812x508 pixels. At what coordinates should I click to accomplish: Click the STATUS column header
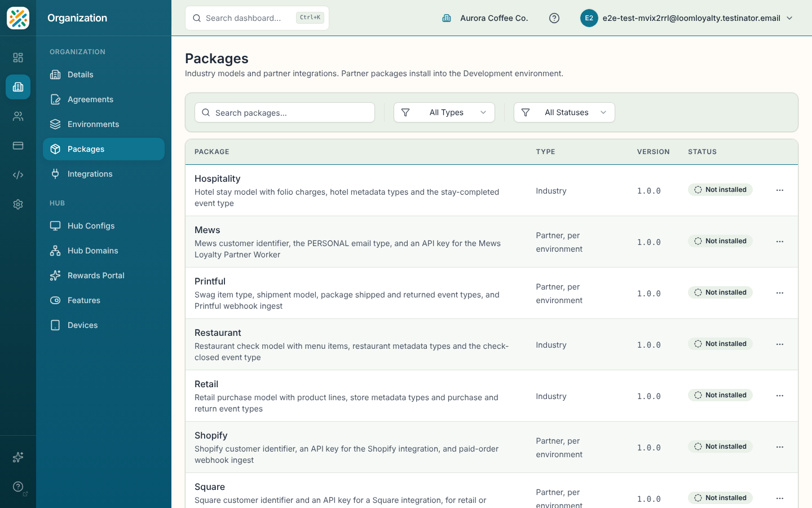[703, 152]
